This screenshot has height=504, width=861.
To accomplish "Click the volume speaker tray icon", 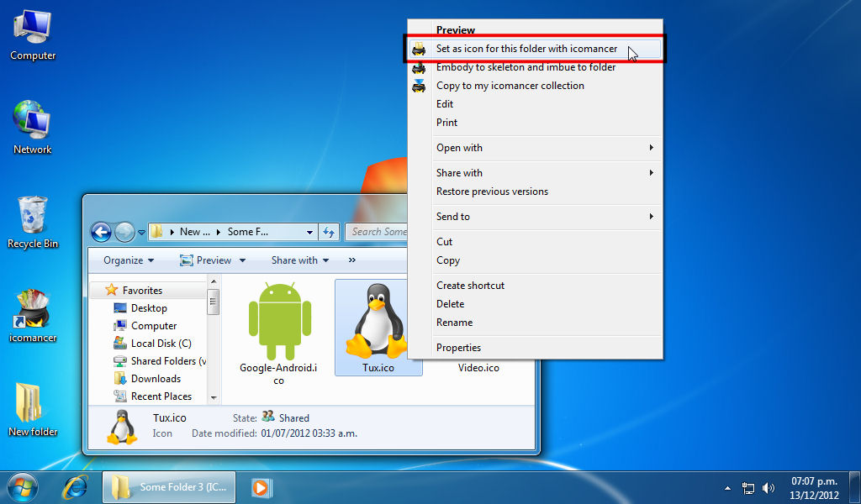I will 769,487.
